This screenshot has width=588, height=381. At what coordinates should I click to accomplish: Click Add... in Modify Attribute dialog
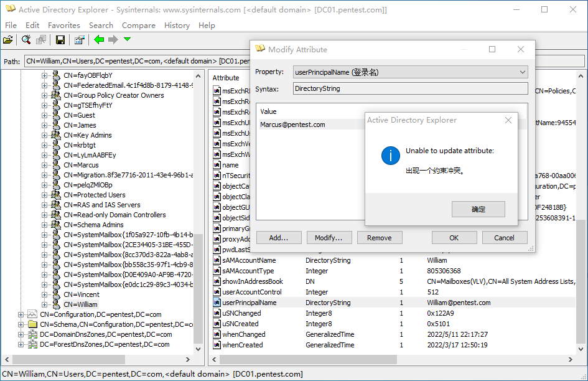pos(279,238)
